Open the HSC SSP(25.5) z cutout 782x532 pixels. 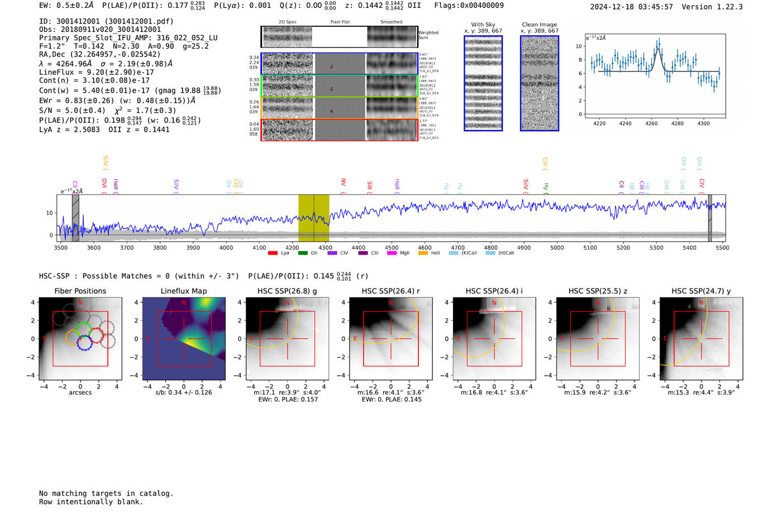(598, 339)
